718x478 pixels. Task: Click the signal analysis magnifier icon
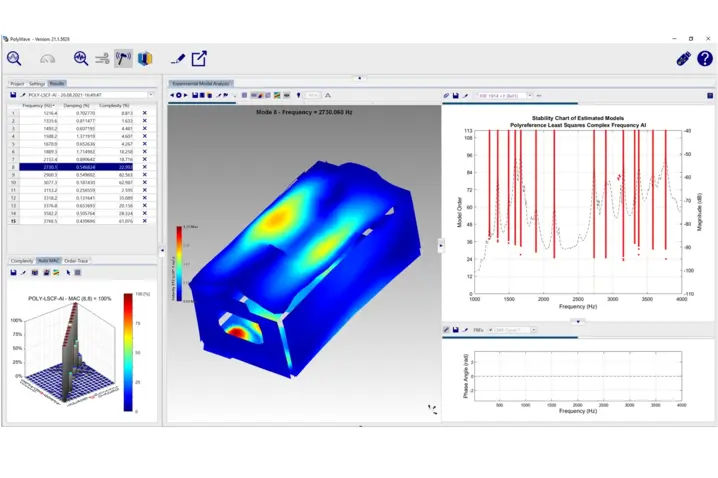tap(80, 58)
